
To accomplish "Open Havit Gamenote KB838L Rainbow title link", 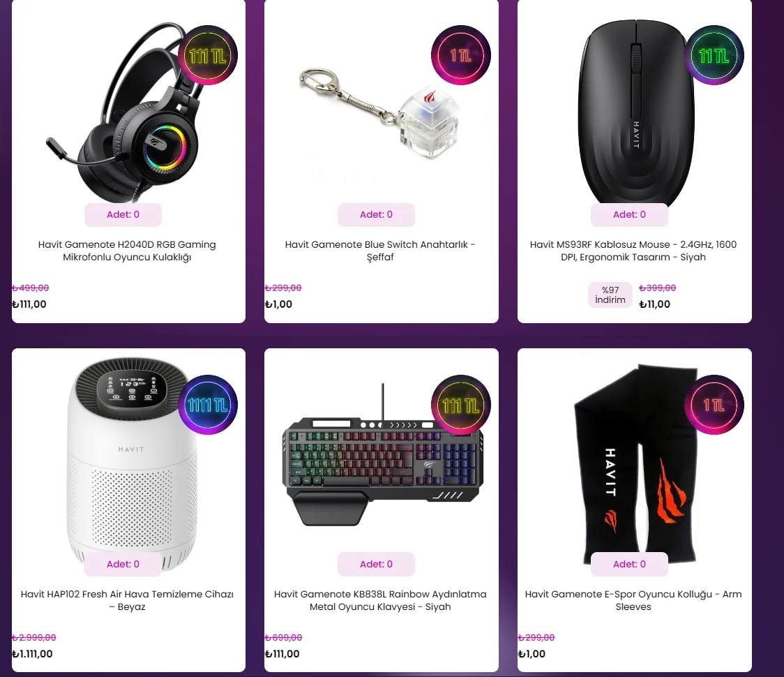I will tap(380, 600).
